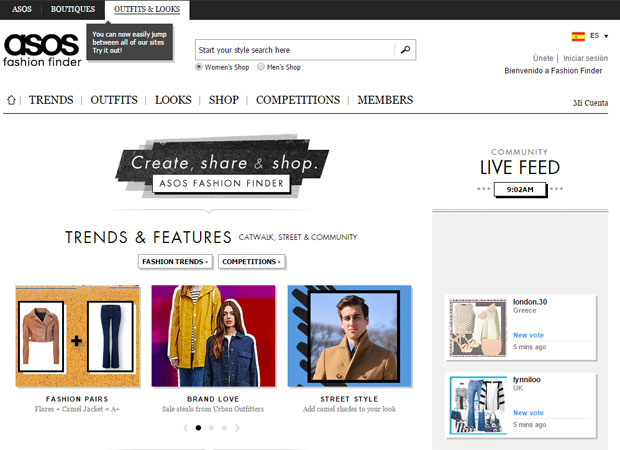620x450 pixels.
Task: Switch to the Outfits & Looks tab
Action: coord(147,9)
